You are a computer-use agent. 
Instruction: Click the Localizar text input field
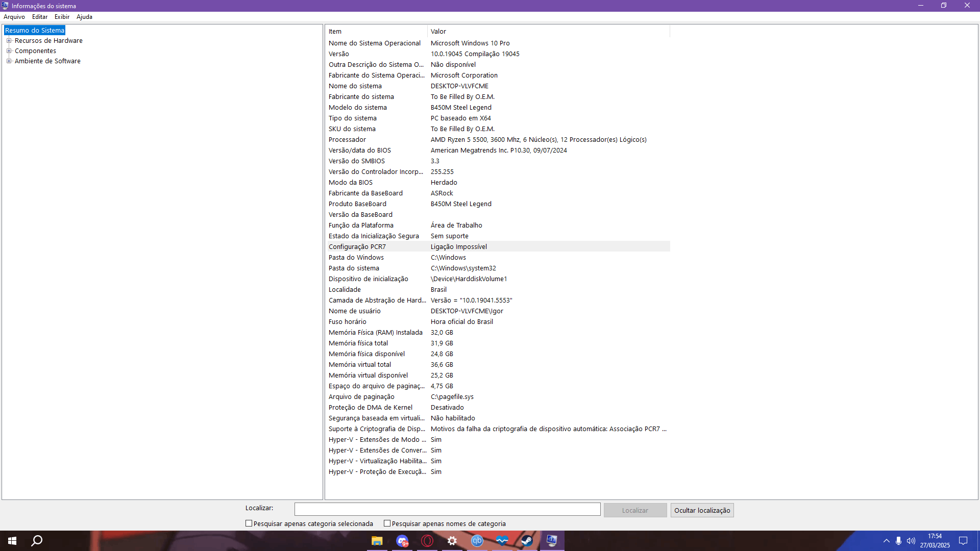tap(447, 509)
